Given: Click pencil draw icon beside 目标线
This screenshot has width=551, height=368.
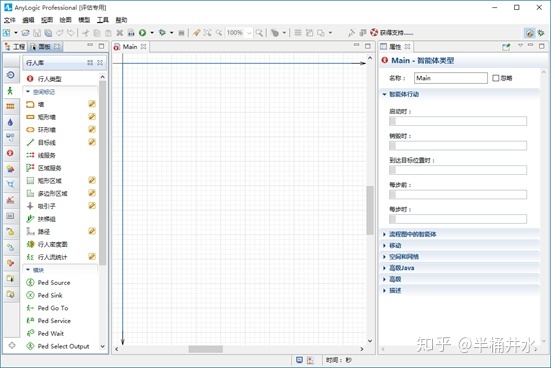Looking at the screenshot, I should pyautogui.click(x=92, y=142).
